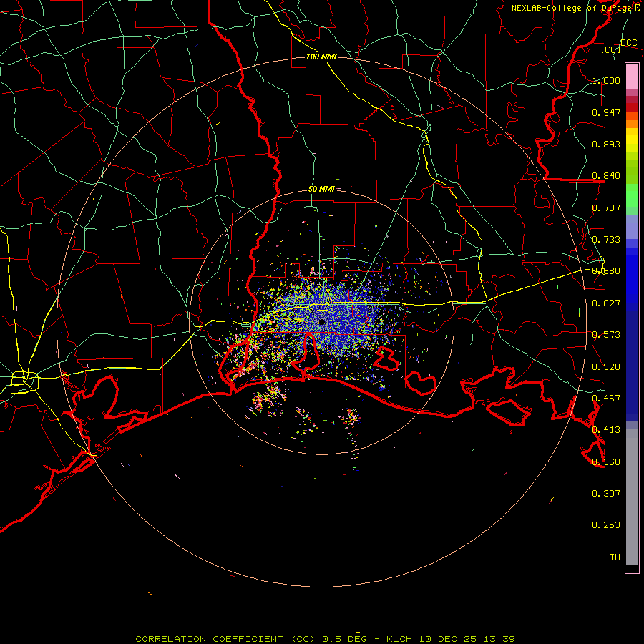The height and width of the screenshot is (644, 644).
Task: Click the [CC] legend unit label
Action: [610, 49]
